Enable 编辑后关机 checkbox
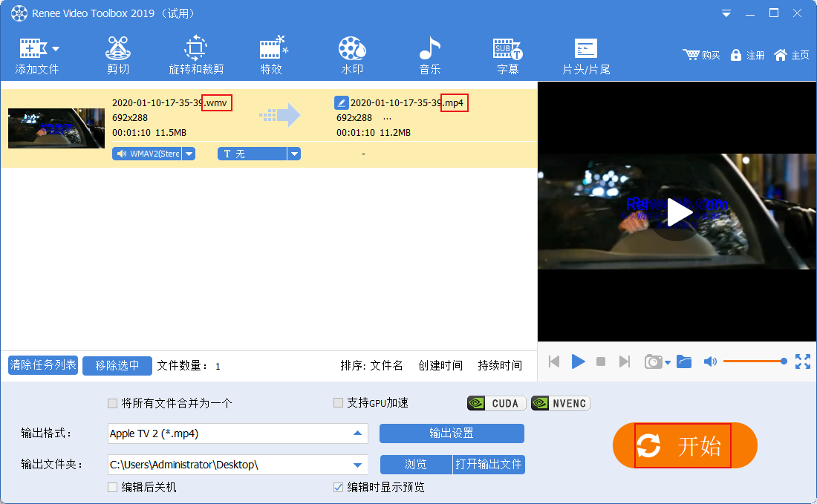817x504 pixels. point(112,488)
